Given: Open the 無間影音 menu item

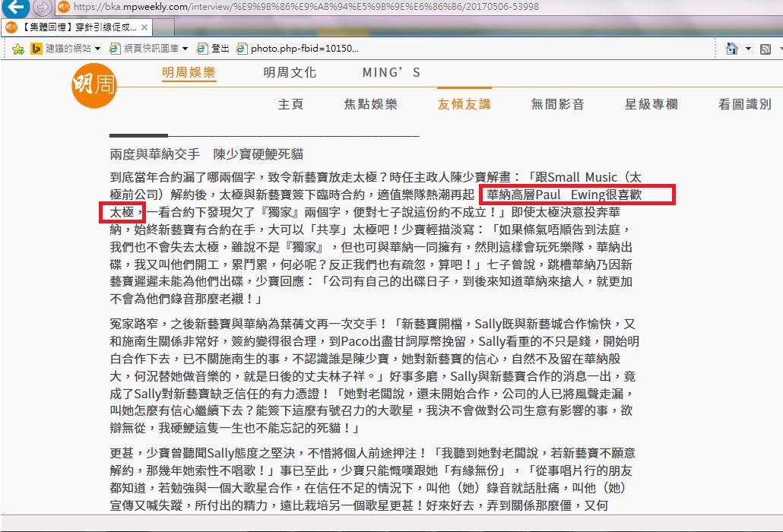Looking at the screenshot, I should [x=558, y=104].
